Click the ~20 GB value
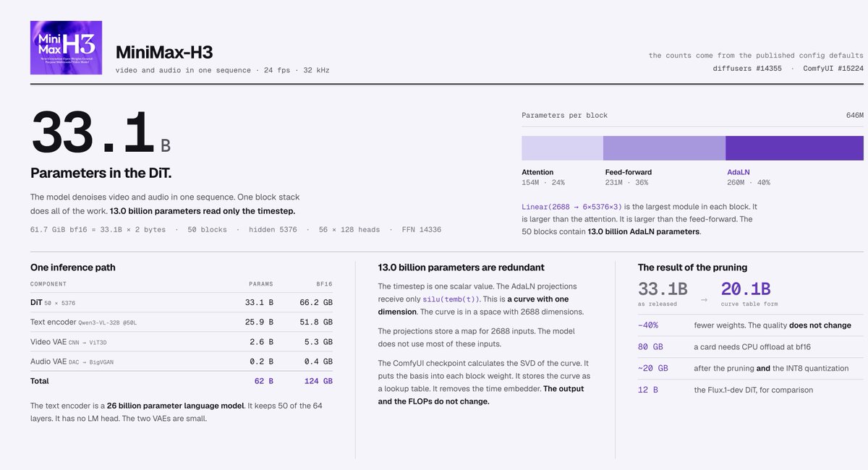This screenshot has height=470, width=868. (x=652, y=368)
